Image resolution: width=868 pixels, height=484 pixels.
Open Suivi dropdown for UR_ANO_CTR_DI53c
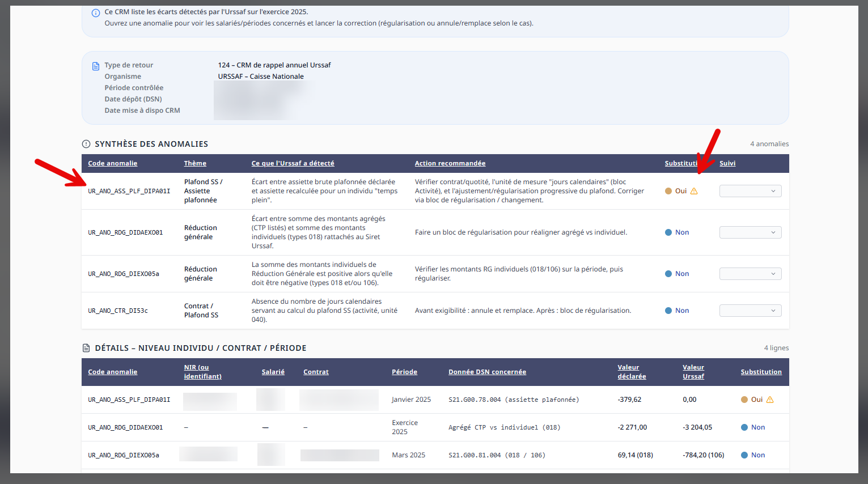tap(750, 311)
